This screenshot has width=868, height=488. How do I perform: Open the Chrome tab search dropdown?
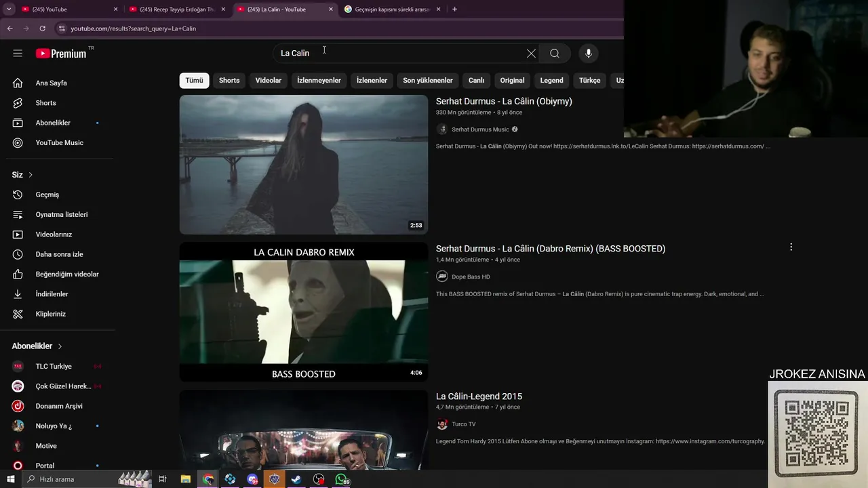point(9,9)
